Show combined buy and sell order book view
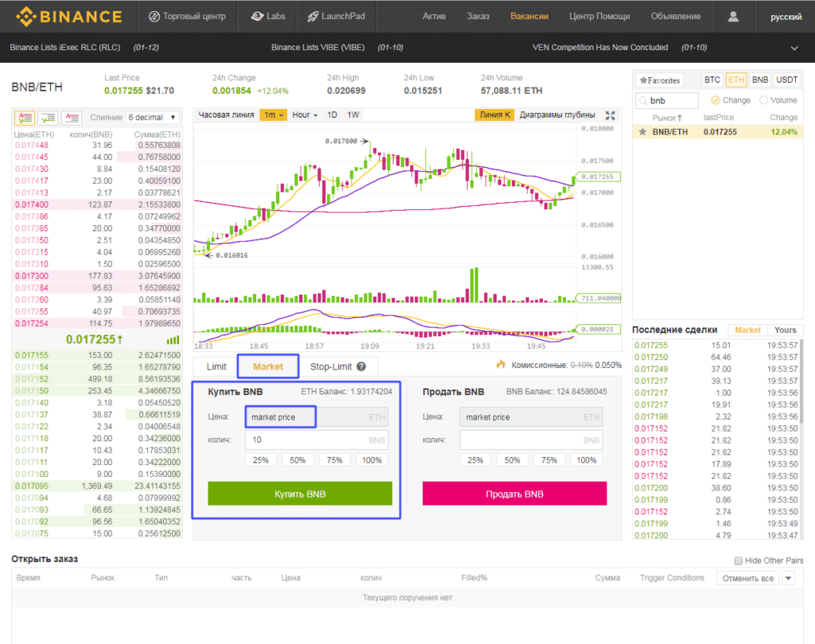The width and height of the screenshot is (815, 644). (x=25, y=118)
